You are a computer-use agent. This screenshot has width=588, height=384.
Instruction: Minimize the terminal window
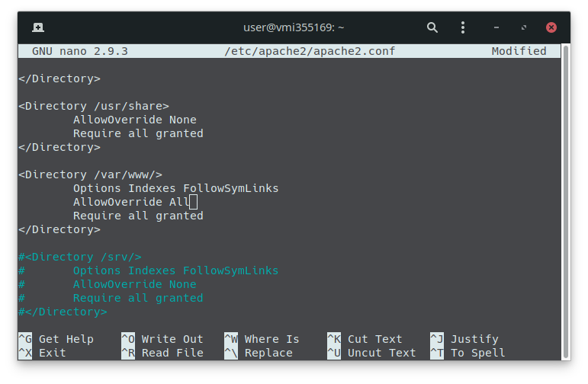(497, 27)
